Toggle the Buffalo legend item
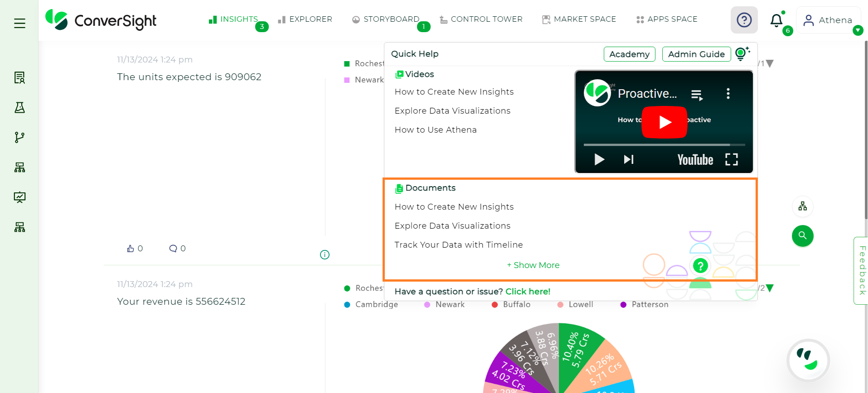 click(x=511, y=305)
